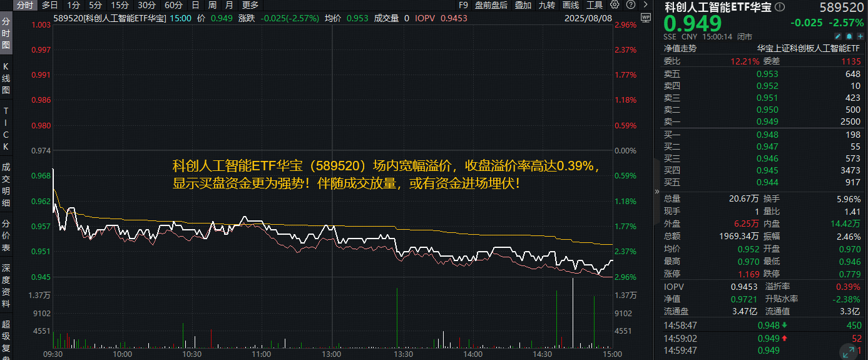Switch to the 周 weekly chart
The width and height of the screenshot is (868, 360).
click(x=212, y=4)
